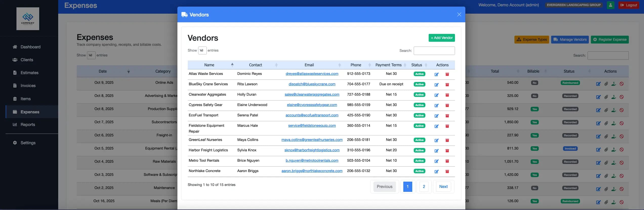Click the Evergreen Landscaping Group badge
The height and width of the screenshot is (210, 644).
pos(574,5)
